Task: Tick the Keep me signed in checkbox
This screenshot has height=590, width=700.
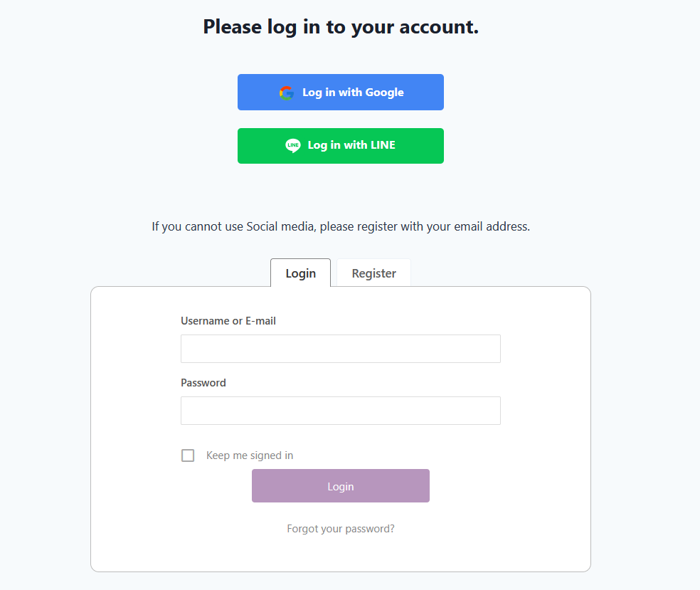Action: point(188,455)
